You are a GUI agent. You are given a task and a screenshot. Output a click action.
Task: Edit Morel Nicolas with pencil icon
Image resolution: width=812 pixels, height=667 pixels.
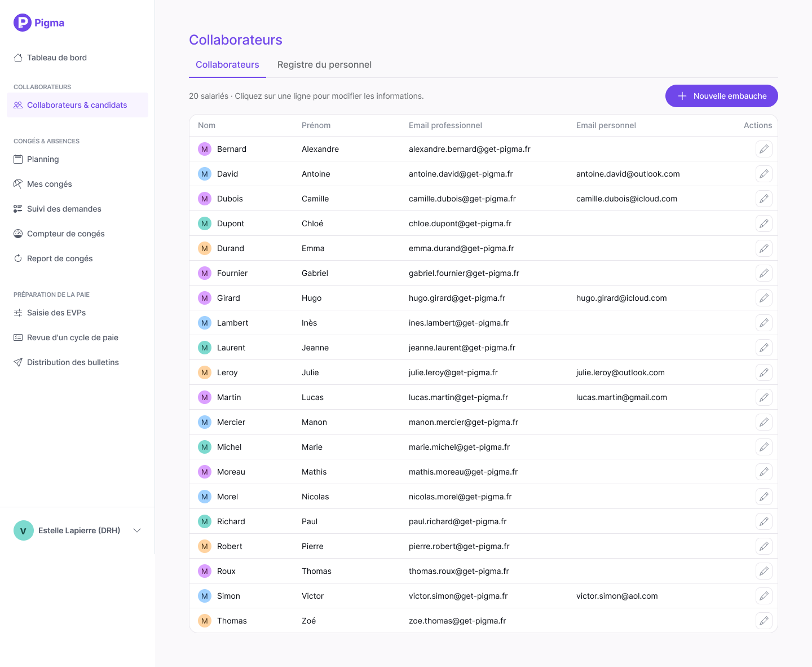pyautogui.click(x=764, y=497)
